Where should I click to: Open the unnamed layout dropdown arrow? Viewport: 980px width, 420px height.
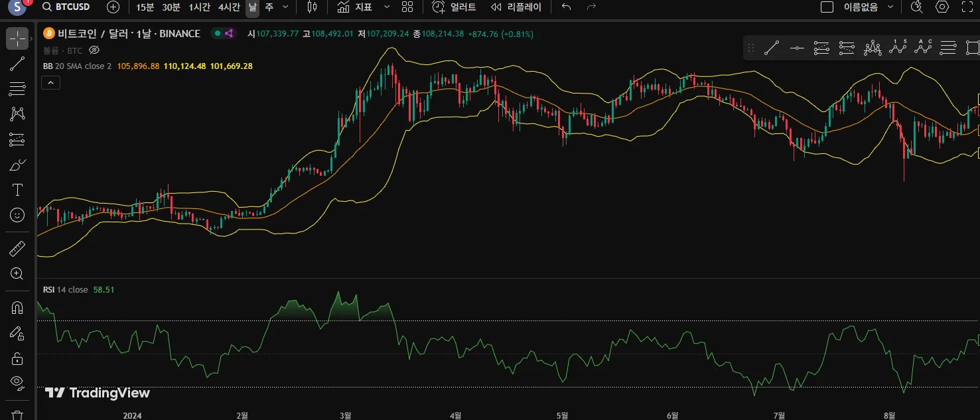[890, 7]
